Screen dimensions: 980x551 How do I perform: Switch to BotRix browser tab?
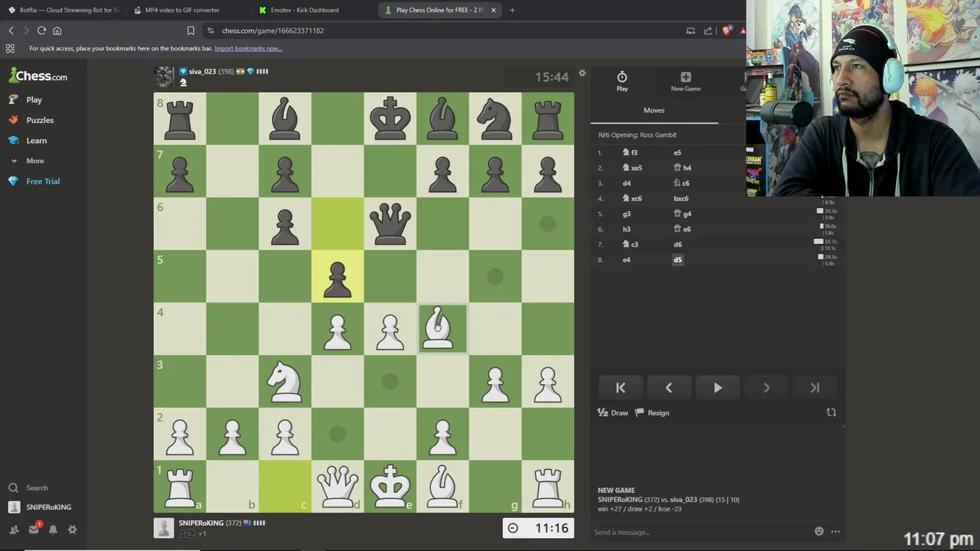63,10
